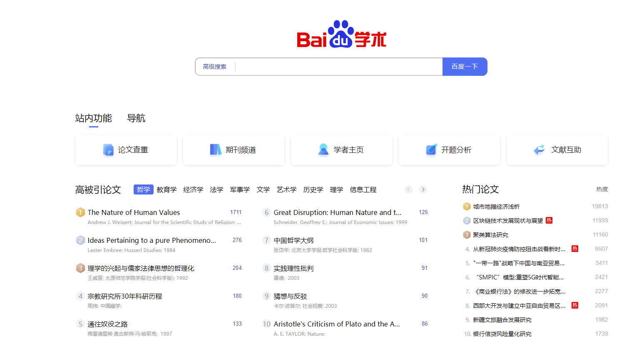Screen dimensions: 644x344
Task: Click the red 热 tag on 西部大开发 paper
Action: point(575,305)
